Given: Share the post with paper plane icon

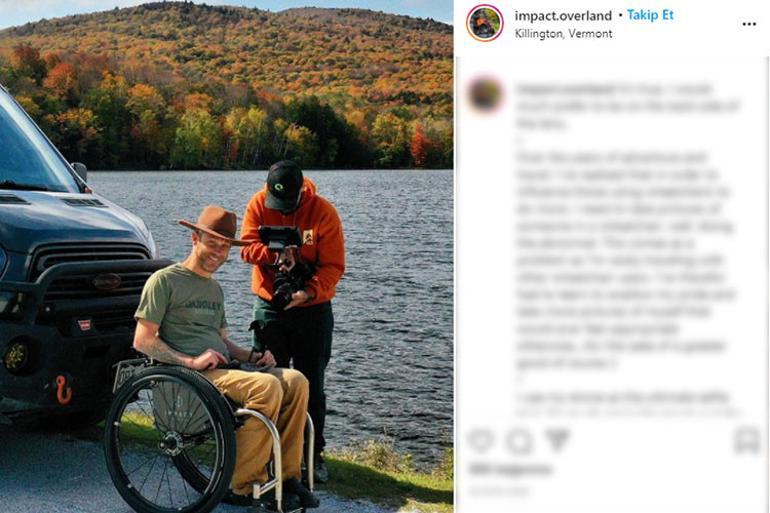Looking at the screenshot, I should tap(558, 440).
